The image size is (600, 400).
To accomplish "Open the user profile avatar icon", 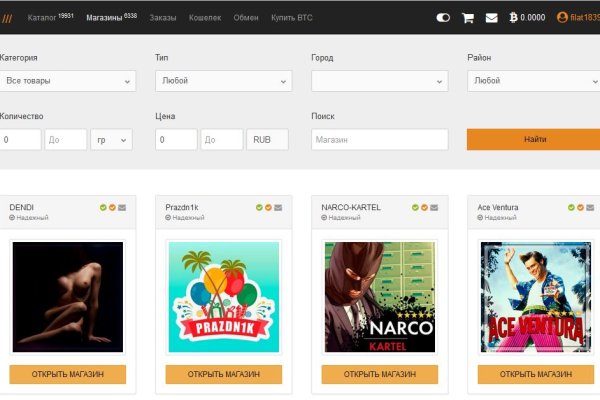I will click(562, 17).
